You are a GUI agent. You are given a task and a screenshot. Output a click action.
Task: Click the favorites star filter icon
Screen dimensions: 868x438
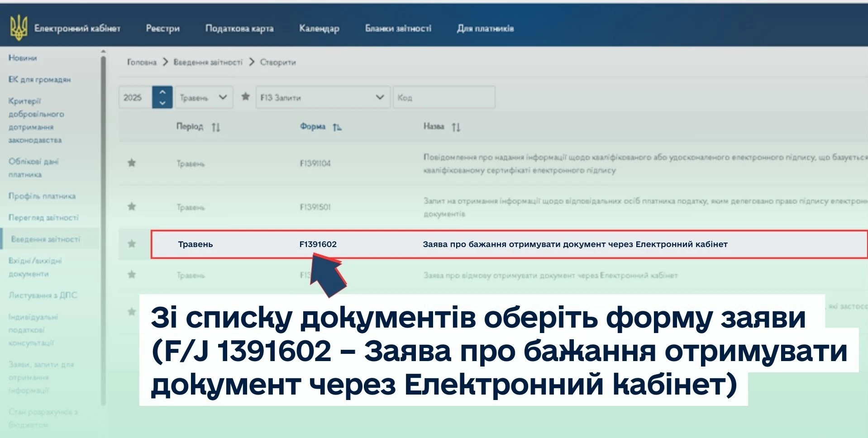pos(245,97)
